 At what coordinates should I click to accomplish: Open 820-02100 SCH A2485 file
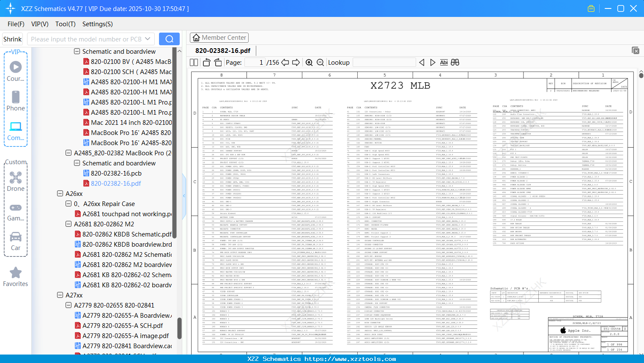coord(127,72)
